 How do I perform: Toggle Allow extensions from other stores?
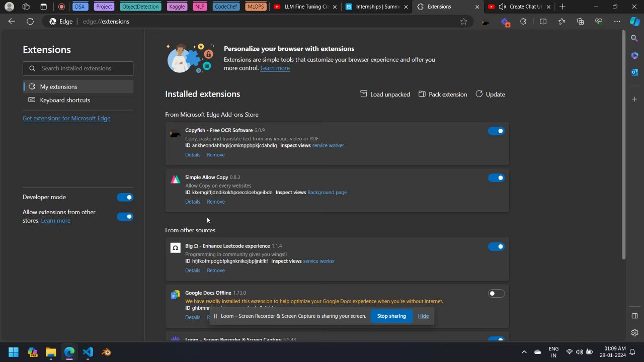point(125,217)
